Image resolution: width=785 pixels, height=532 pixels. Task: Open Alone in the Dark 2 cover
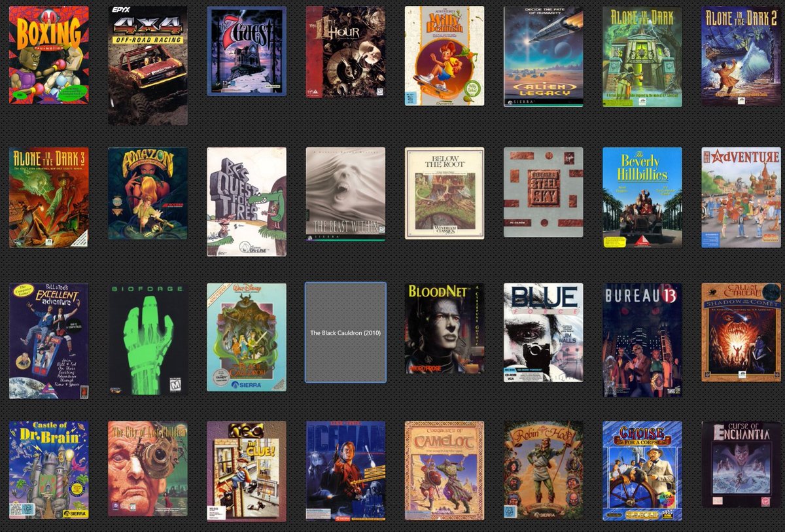(741, 56)
